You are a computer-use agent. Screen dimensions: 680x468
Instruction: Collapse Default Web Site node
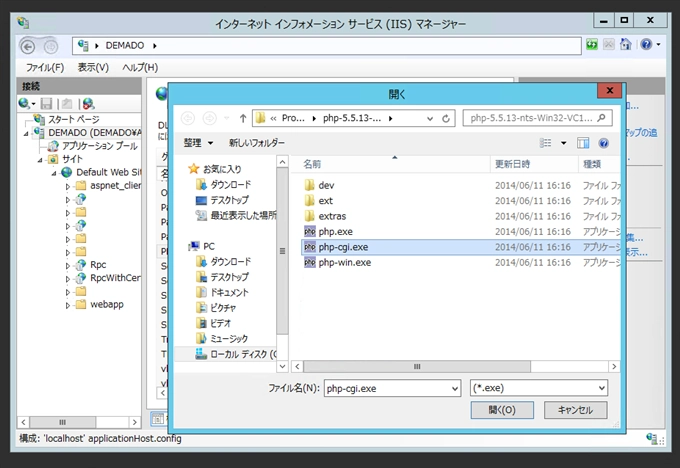[53, 173]
